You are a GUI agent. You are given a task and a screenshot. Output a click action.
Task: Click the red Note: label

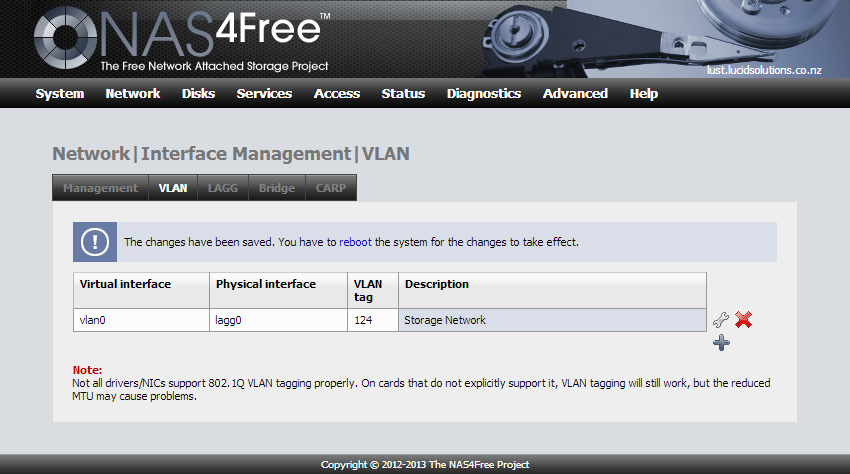click(x=87, y=370)
